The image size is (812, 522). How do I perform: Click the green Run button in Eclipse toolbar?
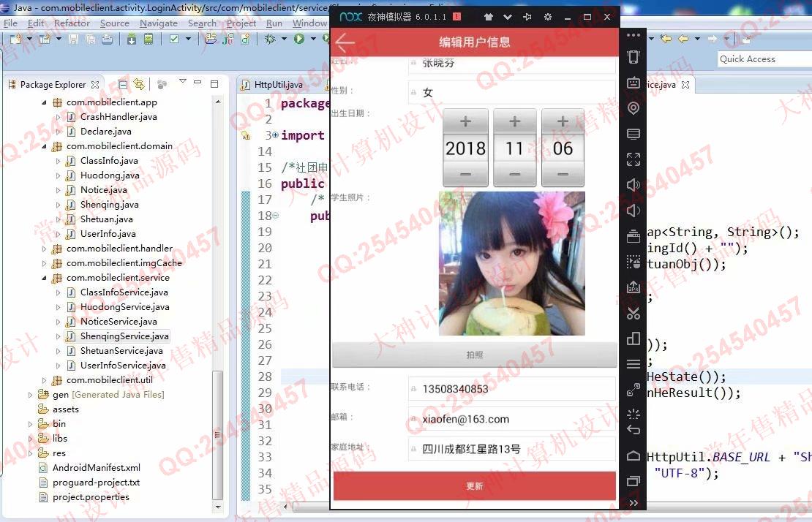tap(298, 39)
